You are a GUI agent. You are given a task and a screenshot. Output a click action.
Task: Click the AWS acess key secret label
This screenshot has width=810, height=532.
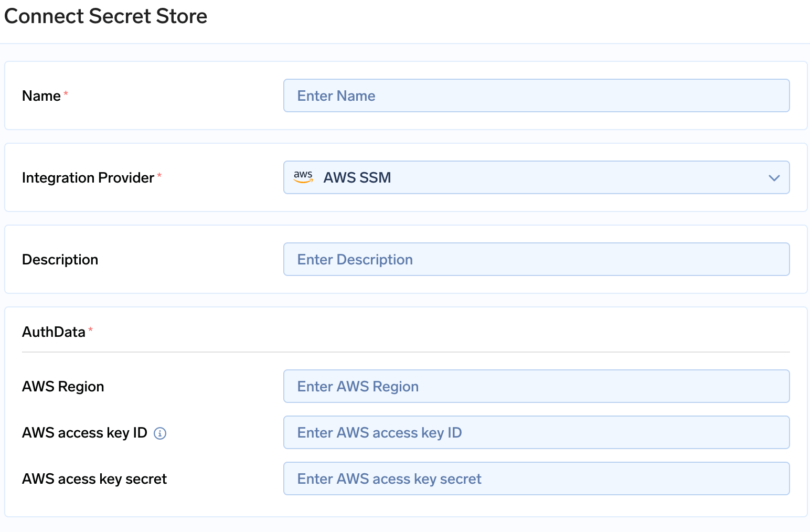[x=94, y=479]
